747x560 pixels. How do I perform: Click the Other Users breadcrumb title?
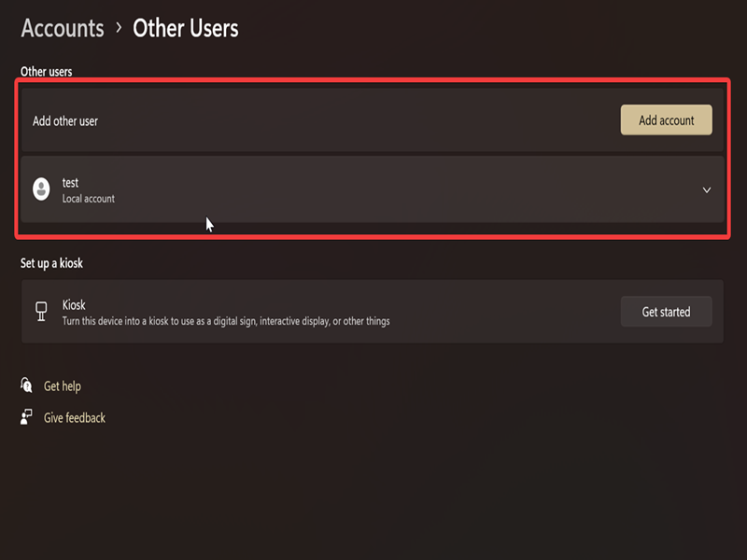tap(185, 28)
